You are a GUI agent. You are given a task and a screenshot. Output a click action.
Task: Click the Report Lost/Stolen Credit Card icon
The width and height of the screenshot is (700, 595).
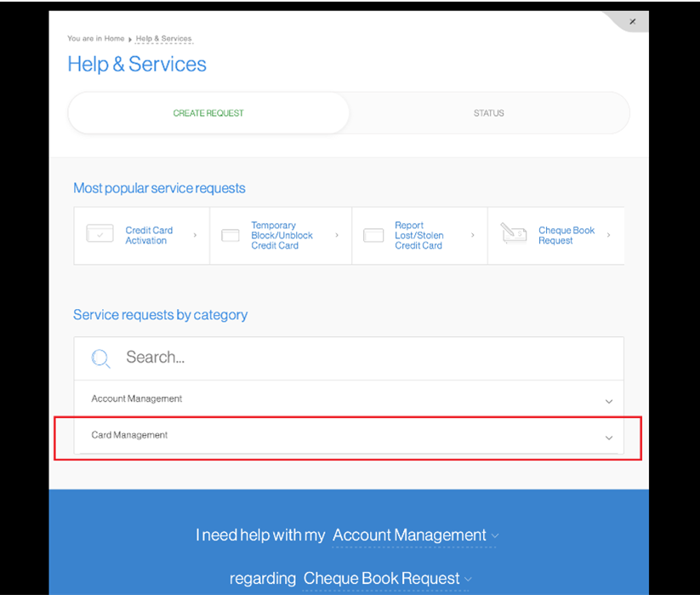[373, 236]
